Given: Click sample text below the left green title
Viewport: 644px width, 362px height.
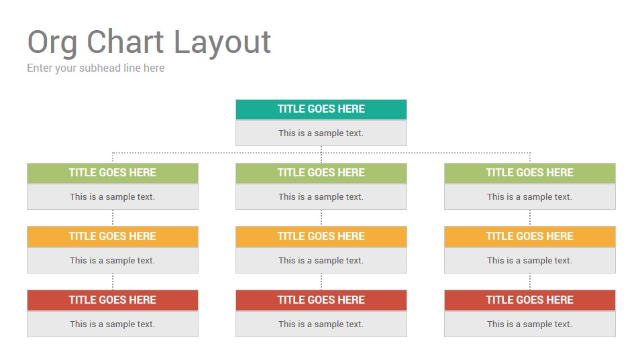Looking at the screenshot, I should point(113,196).
